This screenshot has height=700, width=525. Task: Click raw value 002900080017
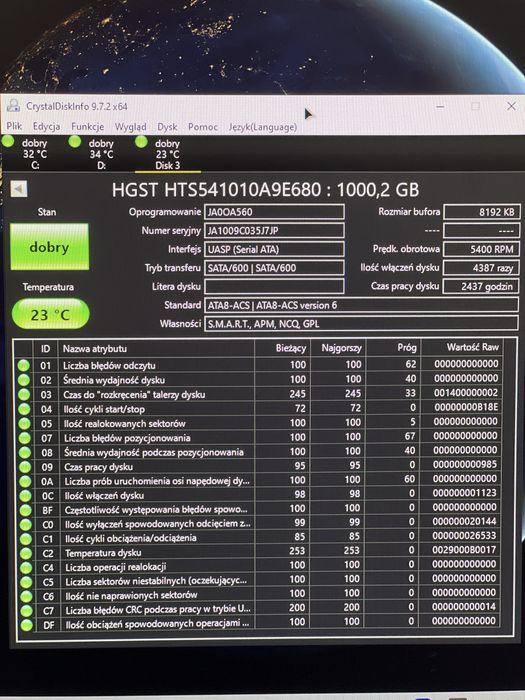click(464, 550)
